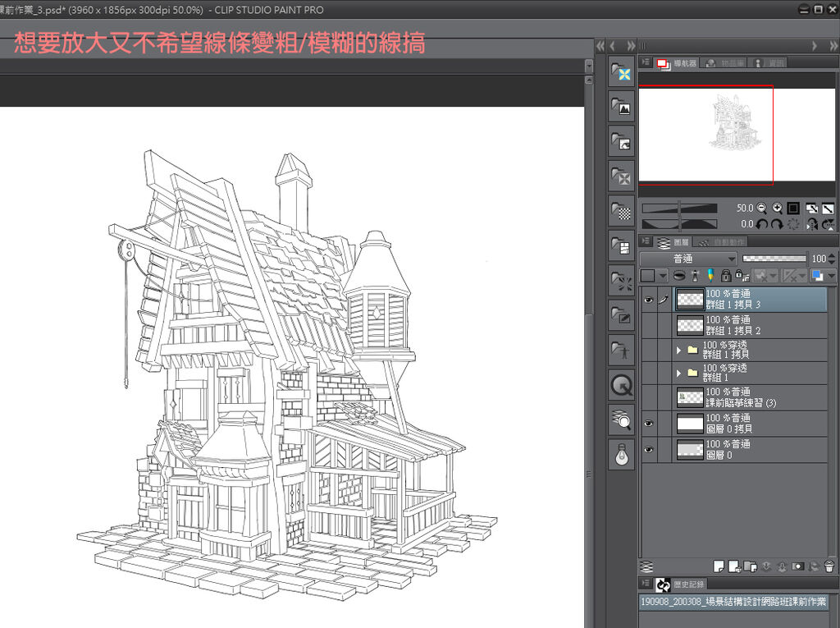Adjust the Navigator zoom slider
The image size is (840, 628).
coord(679,208)
